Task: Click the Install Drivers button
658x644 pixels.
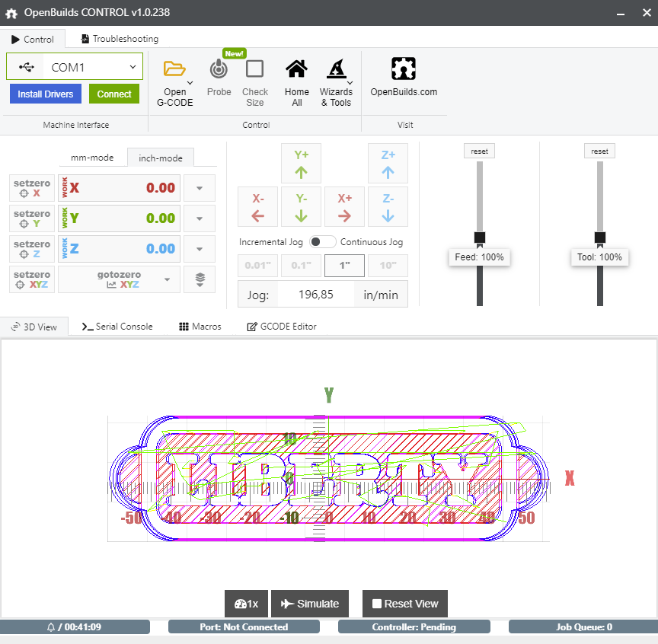Action: [x=46, y=94]
